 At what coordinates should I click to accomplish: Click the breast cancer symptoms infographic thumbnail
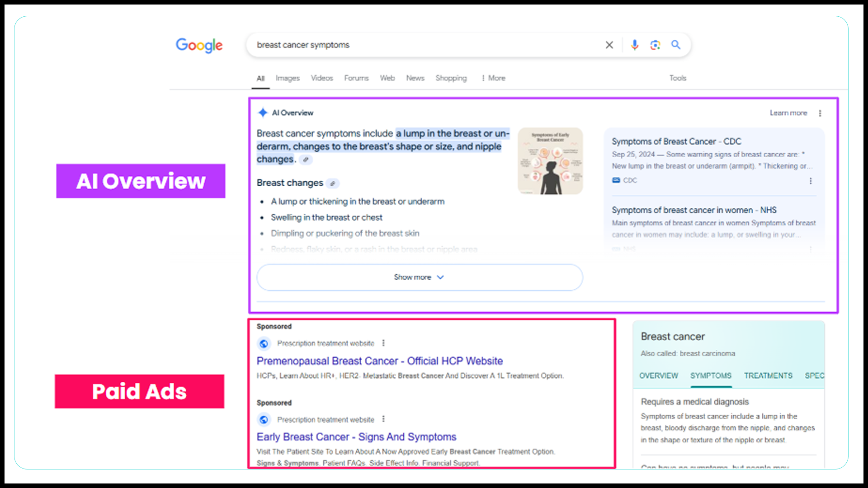coord(550,161)
